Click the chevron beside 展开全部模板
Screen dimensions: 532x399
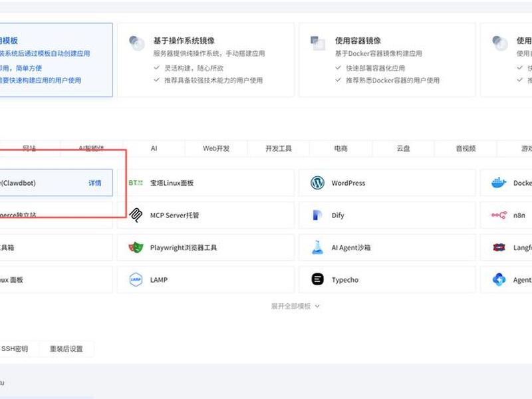click(317, 307)
